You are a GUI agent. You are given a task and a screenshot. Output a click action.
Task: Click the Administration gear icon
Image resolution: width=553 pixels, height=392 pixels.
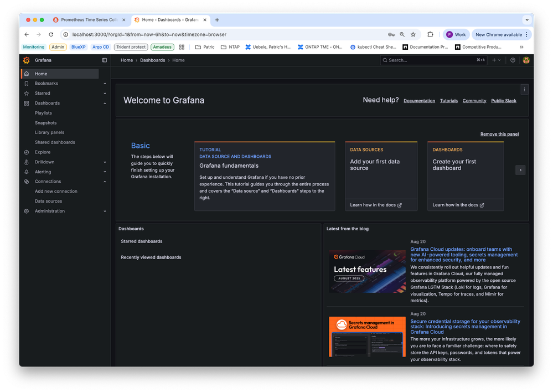click(27, 212)
